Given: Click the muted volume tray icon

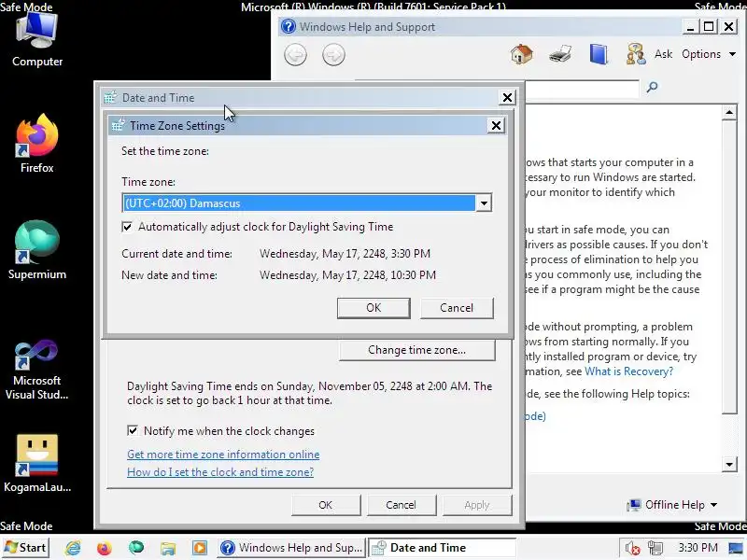Looking at the screenshot, I should 632,548.
